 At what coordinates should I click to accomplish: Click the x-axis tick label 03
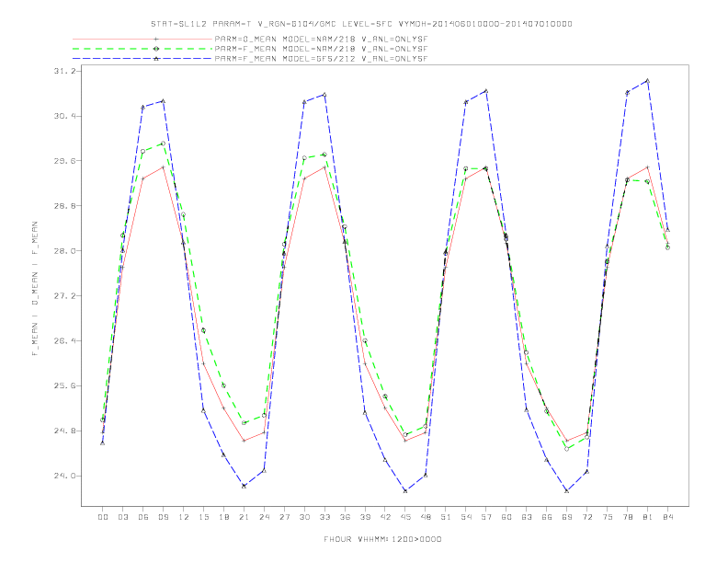pos(122,517)
